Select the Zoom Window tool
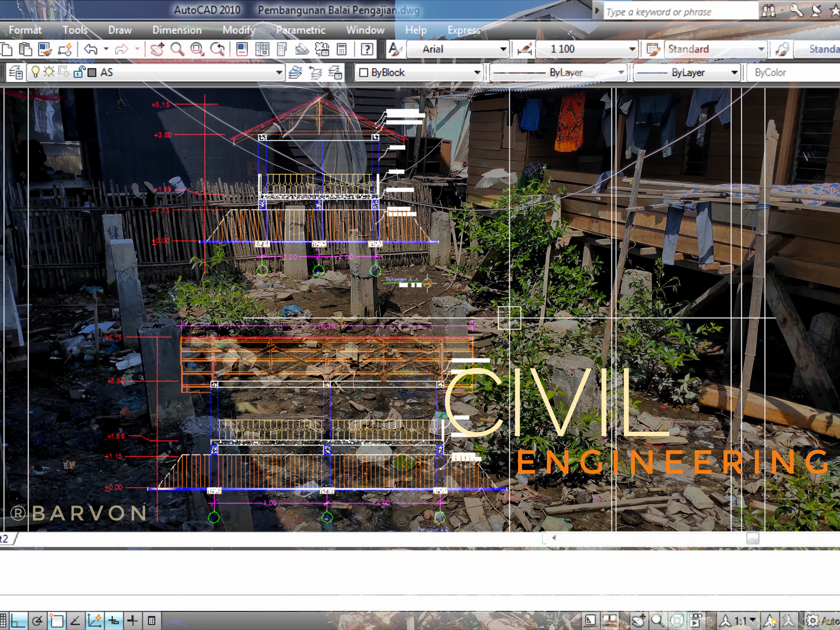840x630 pixels. tap(197, 49)
